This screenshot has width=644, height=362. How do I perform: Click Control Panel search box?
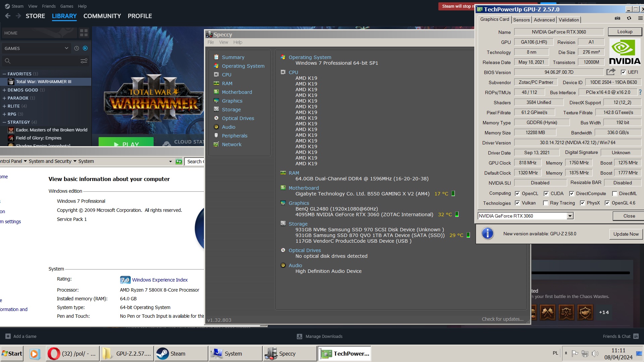click(x=195, y=162)
